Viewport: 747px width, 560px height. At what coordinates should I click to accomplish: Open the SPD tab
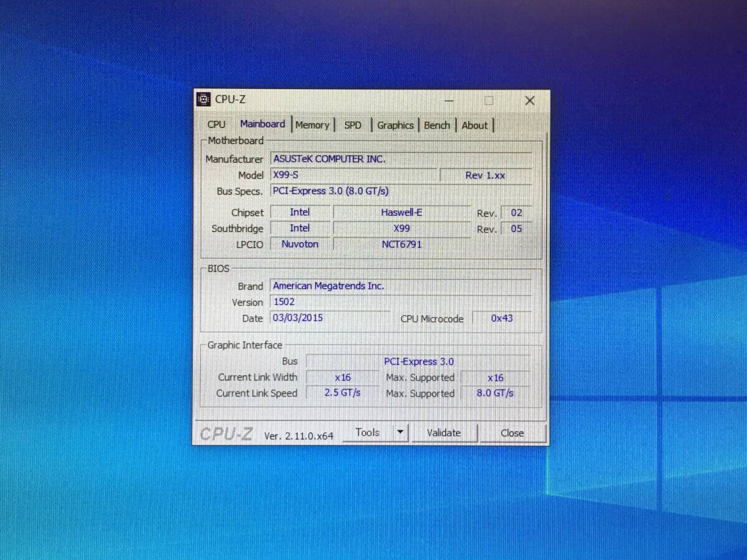(x=353, y=125)
